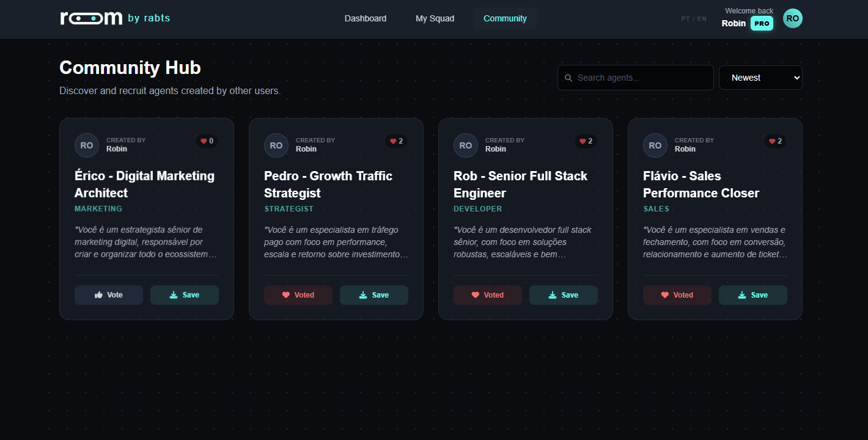Open the Newest sort dropdown
The width and height of the screenshot is (868, 440).
[x=760, y=78]
